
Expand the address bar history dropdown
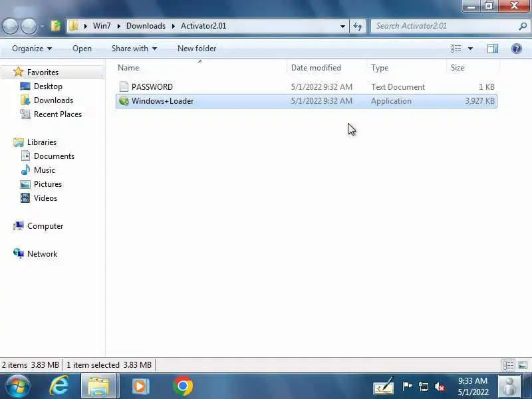pyautogui.click(x=342, y=26)
